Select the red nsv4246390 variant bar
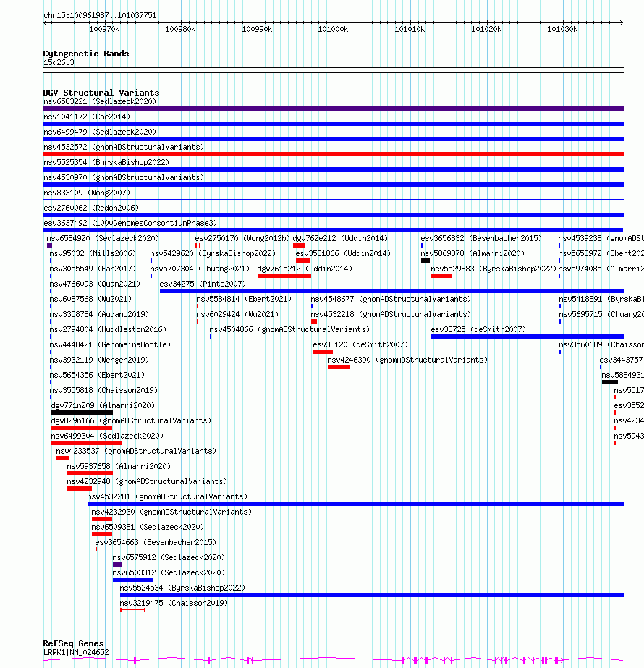The width and height of the screenshot is (644, 668). point(339,367)
